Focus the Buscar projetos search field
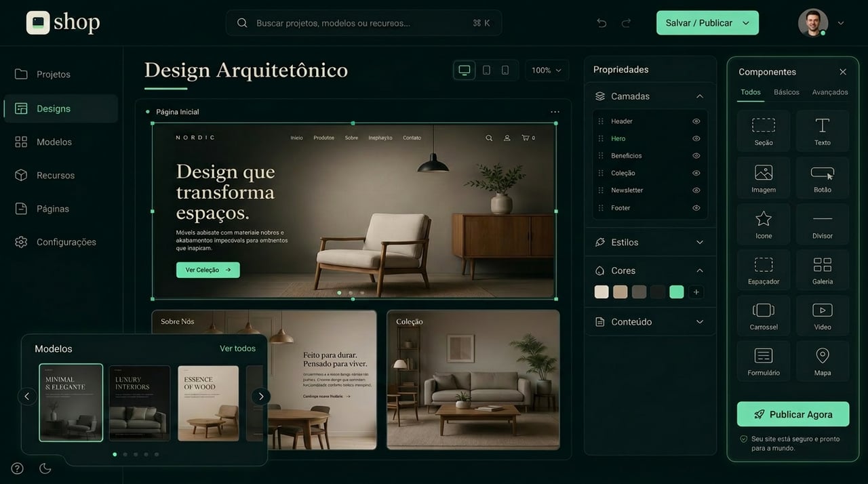The width and height of the screenshot is (868, 484). (364, 23)
